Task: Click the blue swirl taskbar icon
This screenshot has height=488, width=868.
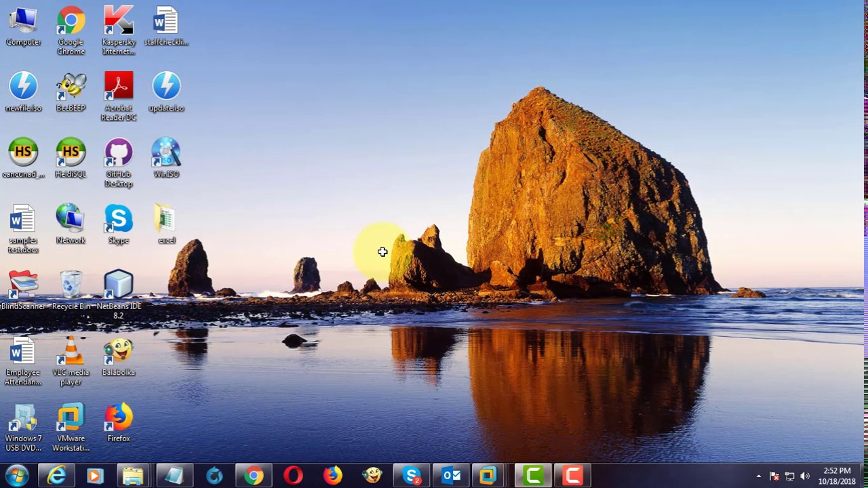Action: 214,475
